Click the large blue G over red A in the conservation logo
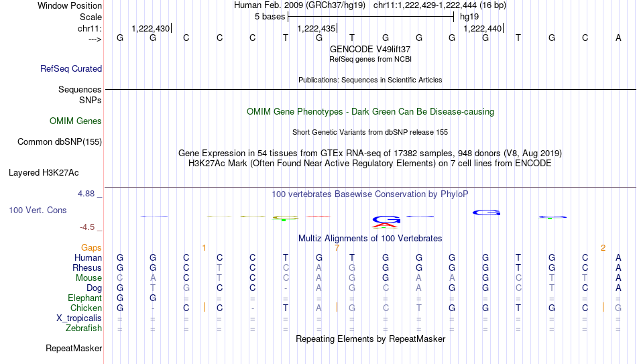 [x=386, y=221]
